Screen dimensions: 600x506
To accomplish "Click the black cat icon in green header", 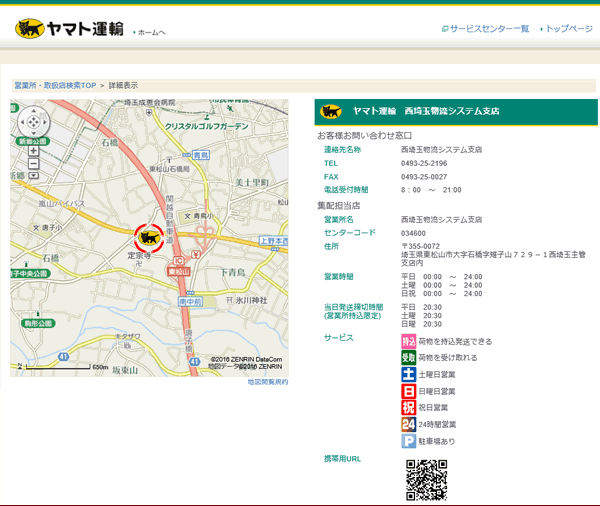I will [331, 111].
